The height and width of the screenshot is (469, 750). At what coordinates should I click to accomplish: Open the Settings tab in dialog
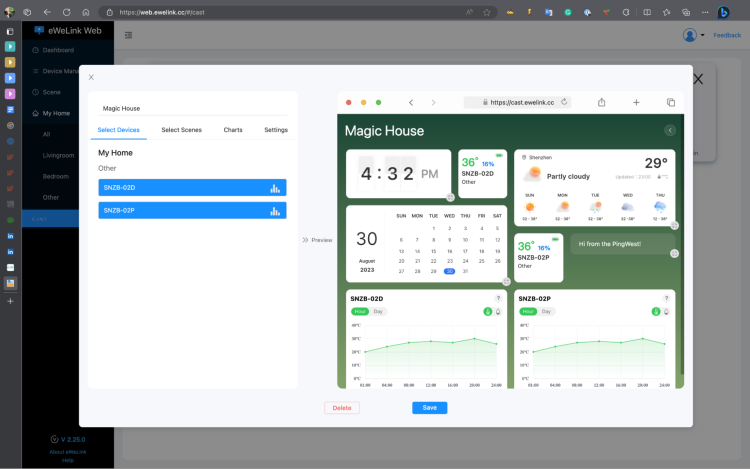276,130
